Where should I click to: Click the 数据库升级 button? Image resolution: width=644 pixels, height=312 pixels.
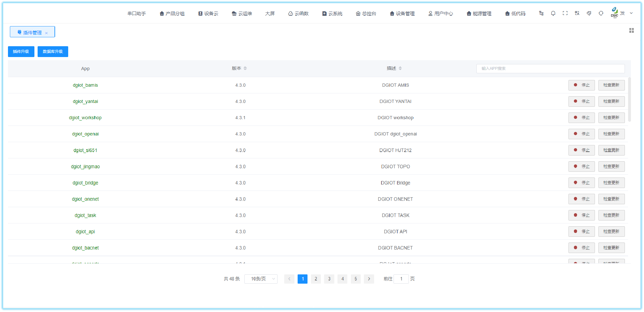[x=53, y=52]
